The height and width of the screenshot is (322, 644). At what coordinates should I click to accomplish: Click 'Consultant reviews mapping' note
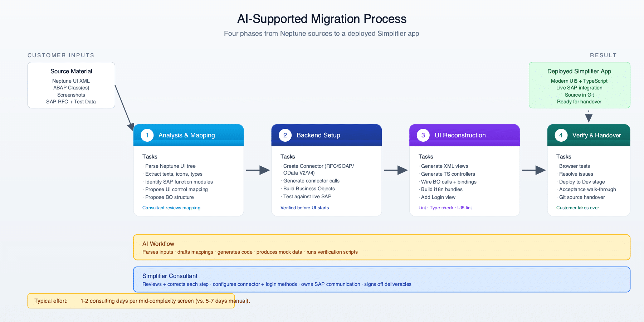point(171,208)
